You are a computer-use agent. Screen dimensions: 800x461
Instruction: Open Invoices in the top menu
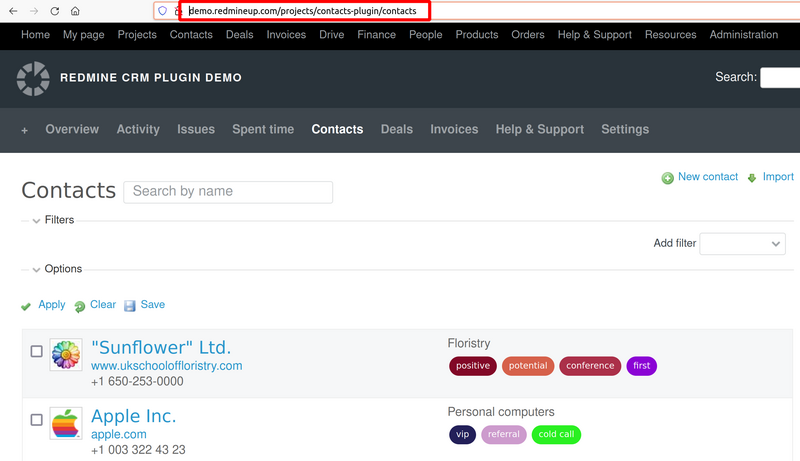pos(286,34)
